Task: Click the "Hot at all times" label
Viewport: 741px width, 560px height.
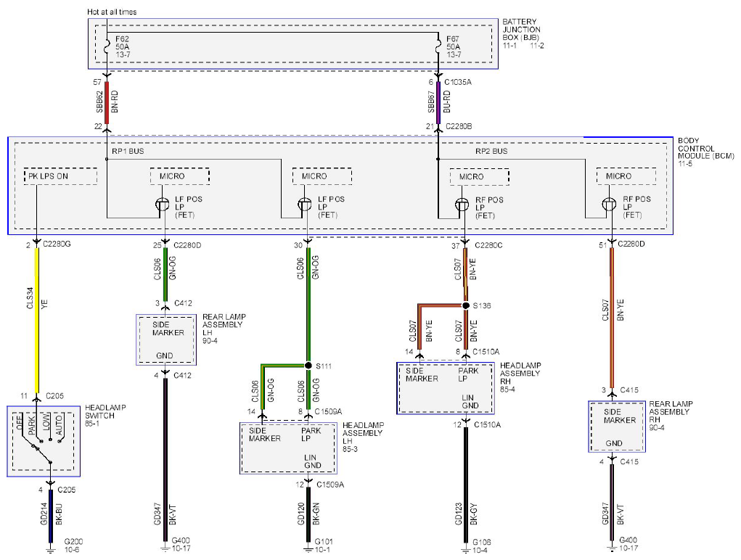Action: tap(112, 12)
